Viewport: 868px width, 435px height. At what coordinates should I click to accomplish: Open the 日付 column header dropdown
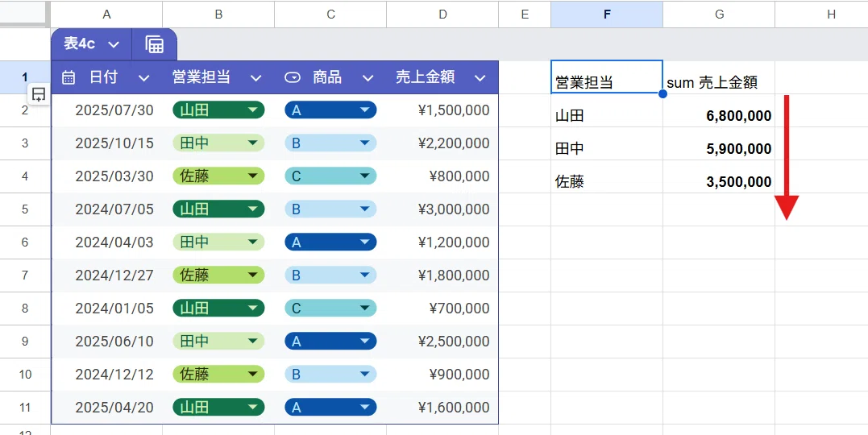[144, 78]
